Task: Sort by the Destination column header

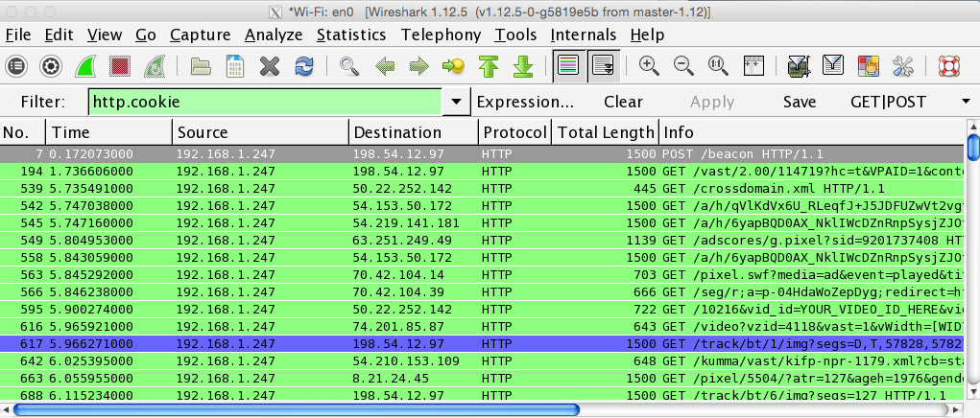Action: coord(413,132)
